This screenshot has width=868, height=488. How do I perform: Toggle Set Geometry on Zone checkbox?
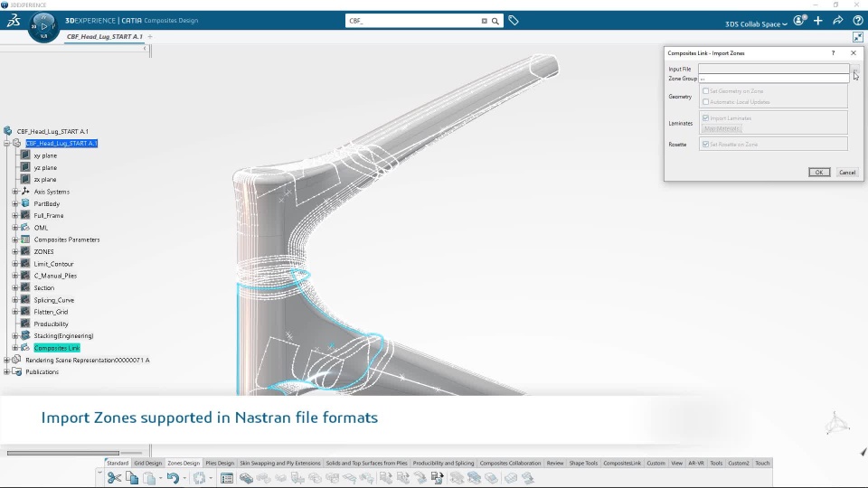click(706, 90)
